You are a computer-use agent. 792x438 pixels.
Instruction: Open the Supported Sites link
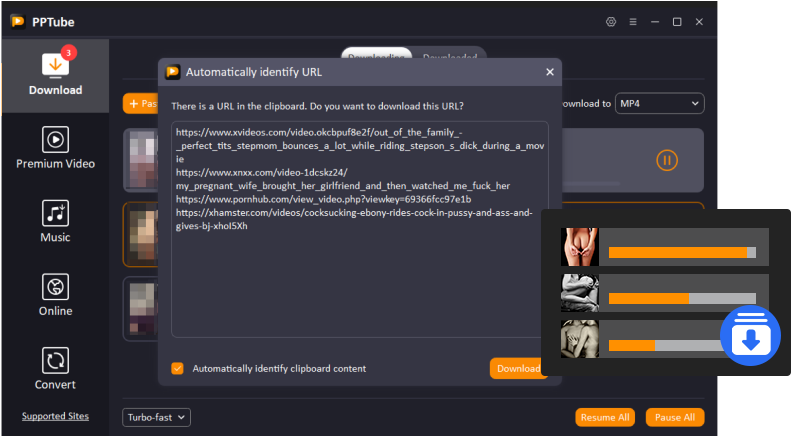point(55,416)
